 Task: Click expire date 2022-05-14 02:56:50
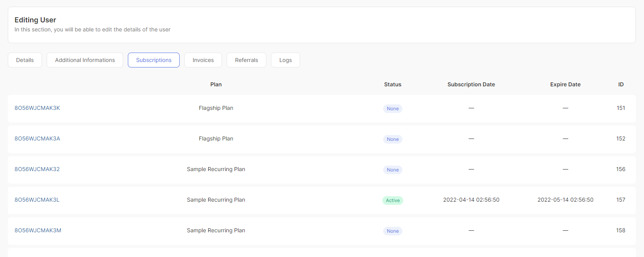click(x=565, y=200)
